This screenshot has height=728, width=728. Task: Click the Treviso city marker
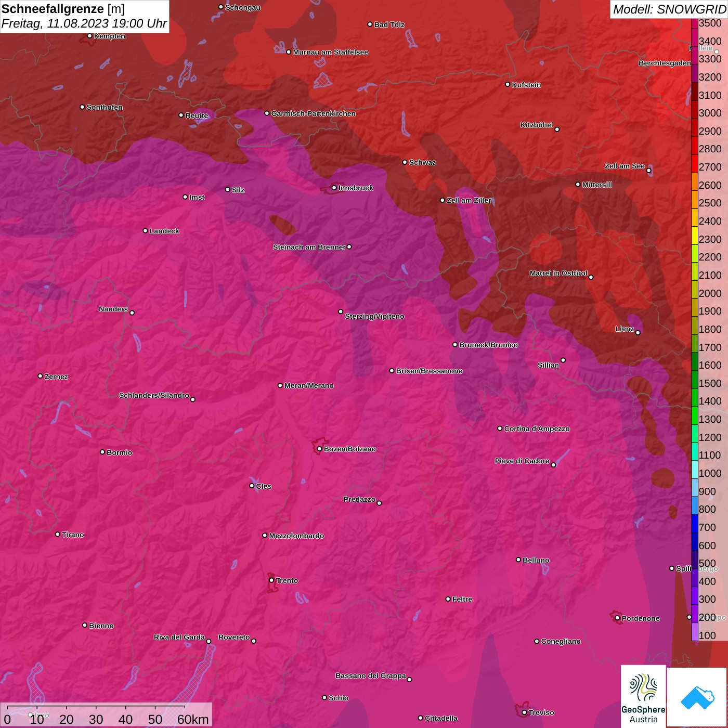(524, 712)
